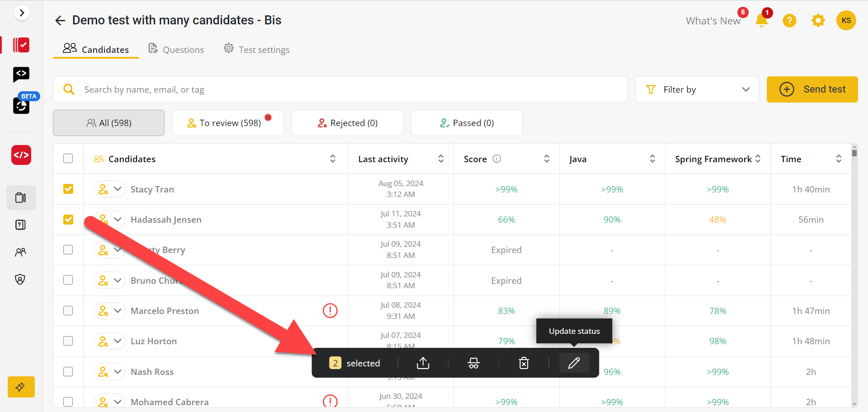868x412 pixels.
Task: Click the alert icon beside Marcelo Preston
Action: pos(330,311)
